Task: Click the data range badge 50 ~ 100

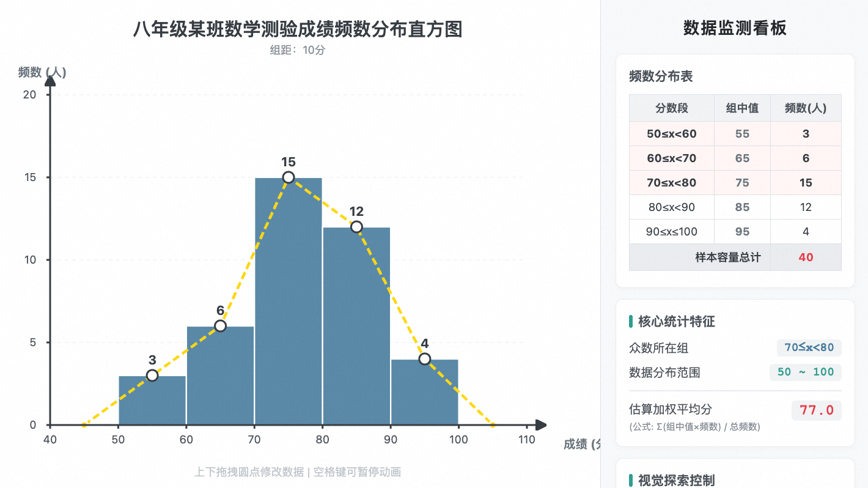Action: click(806, 372)
